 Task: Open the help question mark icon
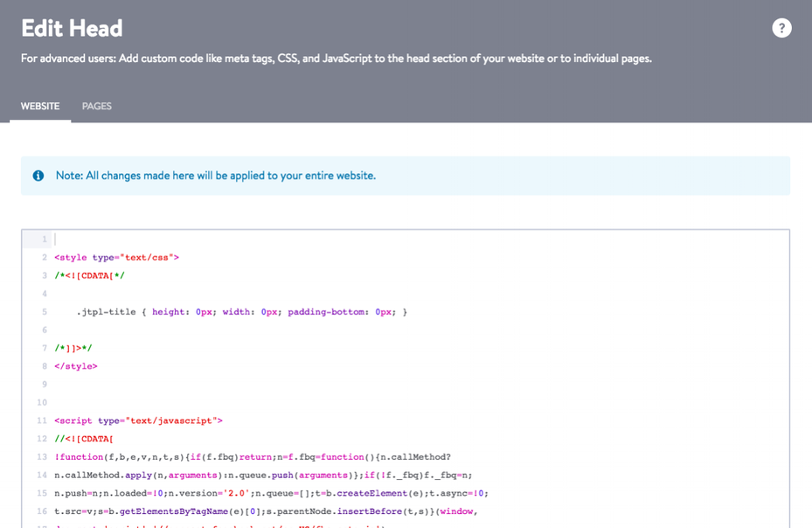tap(781, 28)
